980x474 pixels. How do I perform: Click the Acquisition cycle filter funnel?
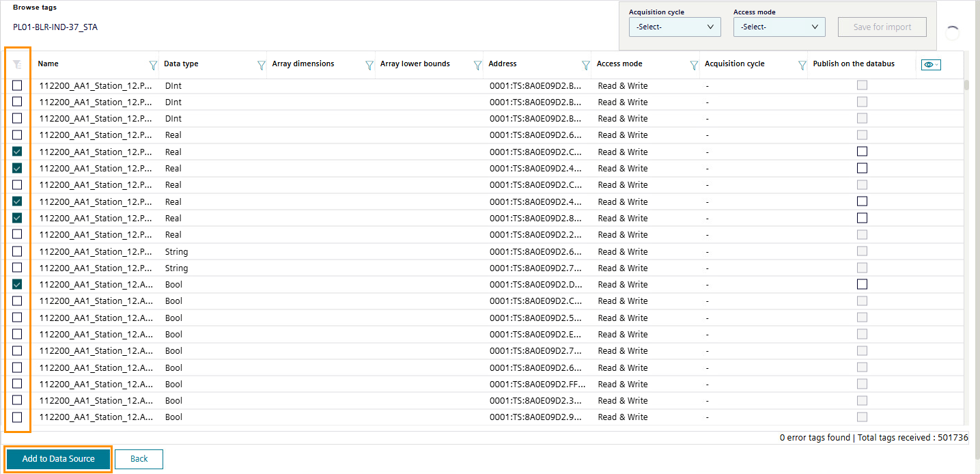(801, 64)
